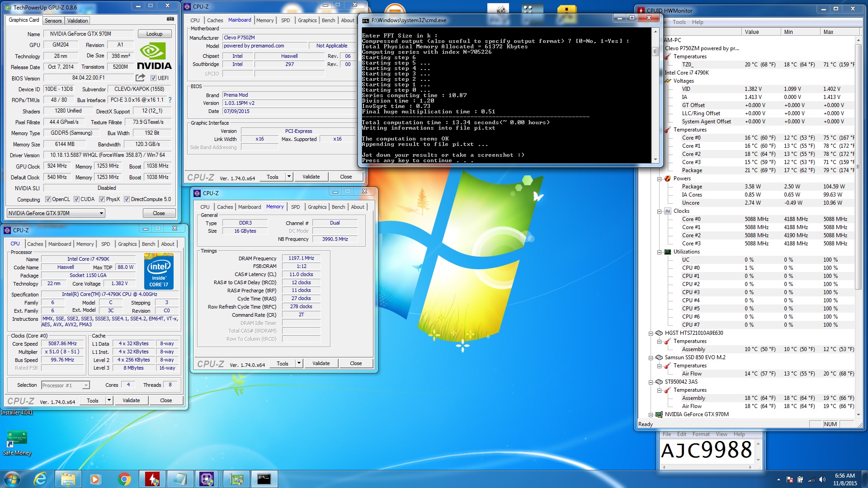Click the Samsung SSD 850 EVO drive icon
Screen dimensions: 868x488
(659, 357)
